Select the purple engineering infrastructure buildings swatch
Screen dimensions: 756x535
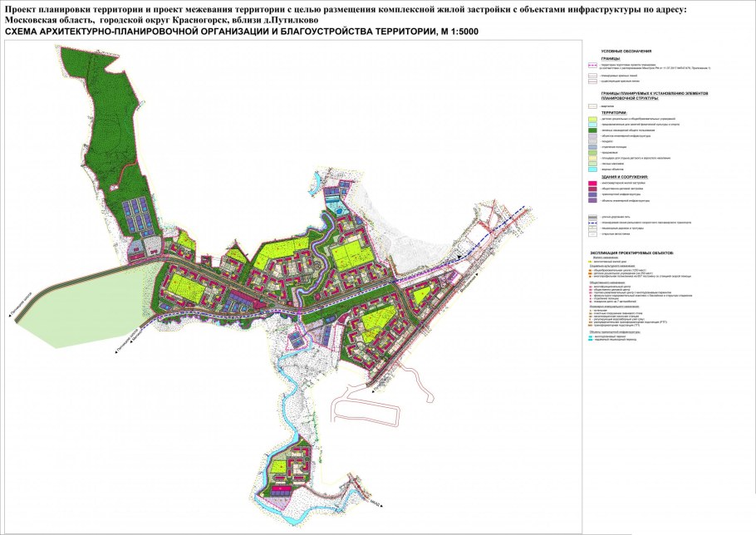coord(593,201)
